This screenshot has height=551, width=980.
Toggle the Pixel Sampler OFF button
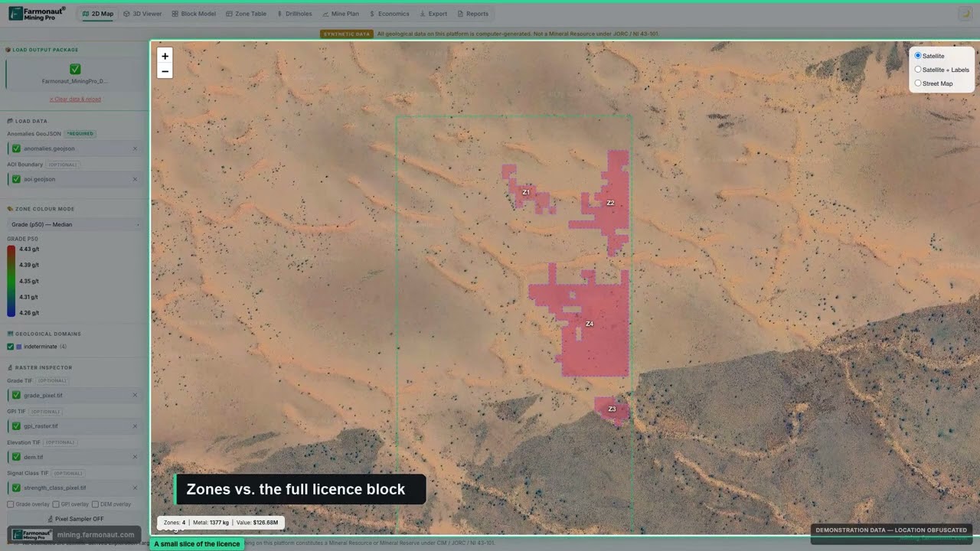tap(75, 519)
